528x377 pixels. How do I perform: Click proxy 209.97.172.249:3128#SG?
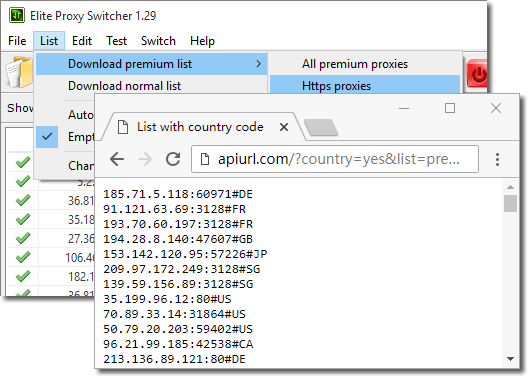[182, 269]
